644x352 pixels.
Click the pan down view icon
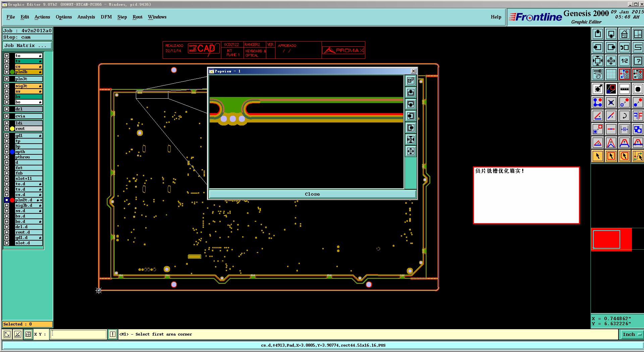click(x=611, y=34)
